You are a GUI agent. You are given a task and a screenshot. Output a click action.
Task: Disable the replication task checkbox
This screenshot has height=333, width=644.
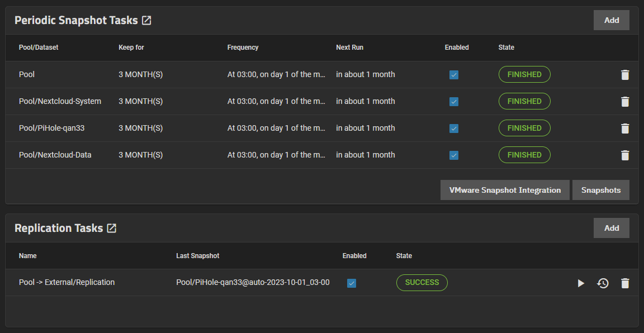click(x=352, y=283)
